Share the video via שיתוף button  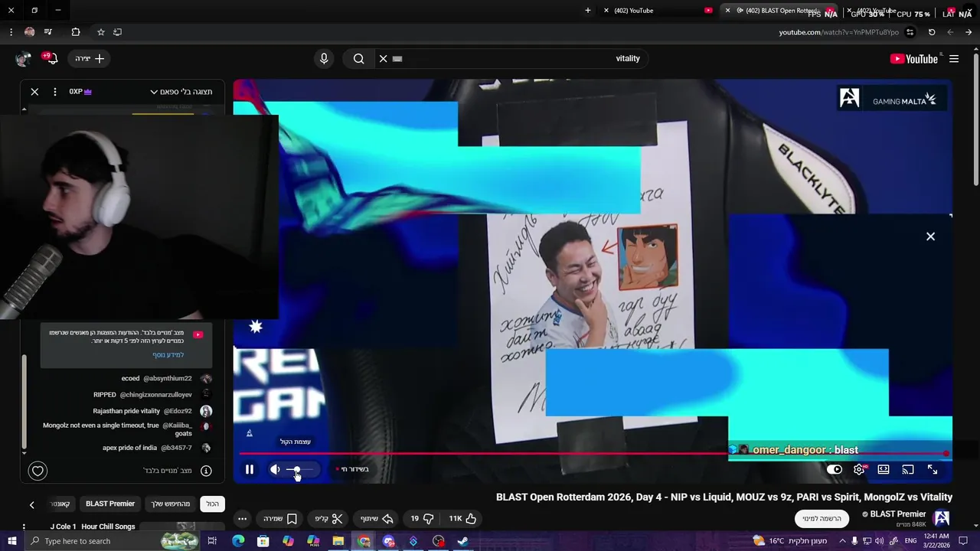pyautogui.click(x=377, y=518)
